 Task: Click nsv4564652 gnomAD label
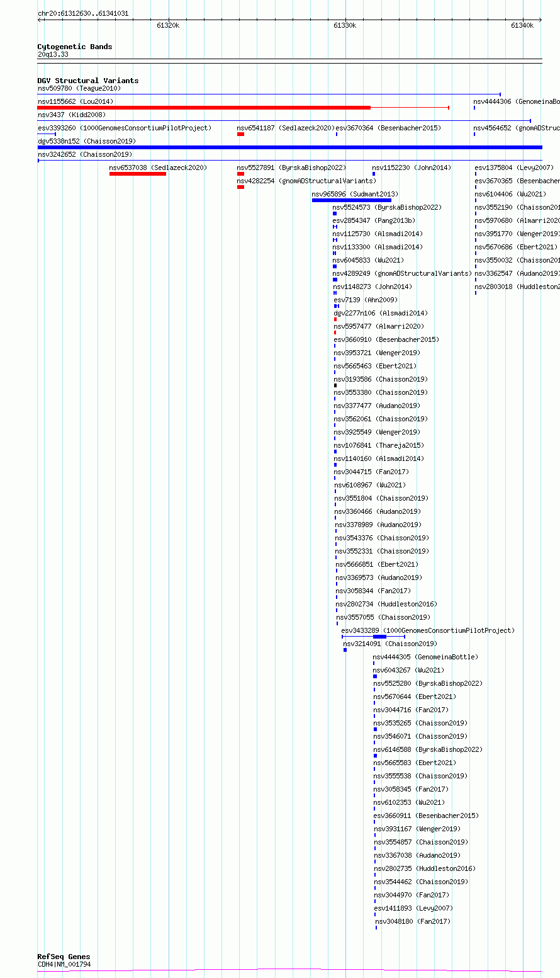click(517, 128)
